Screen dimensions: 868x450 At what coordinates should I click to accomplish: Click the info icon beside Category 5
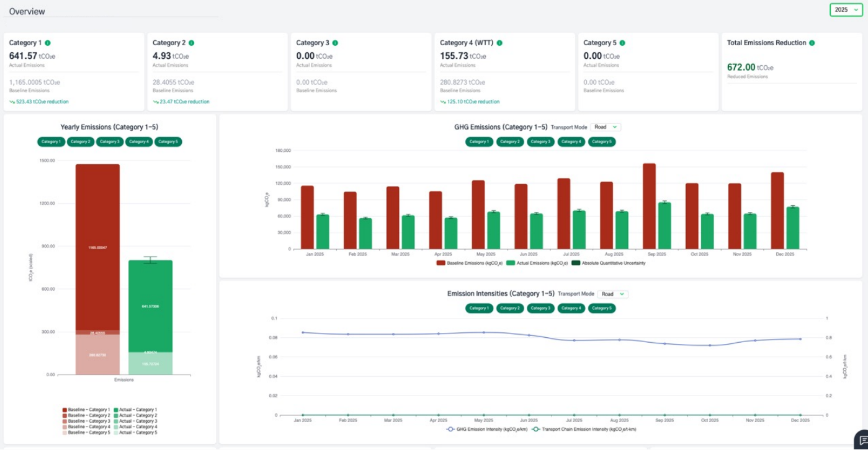tap(622, 43)
